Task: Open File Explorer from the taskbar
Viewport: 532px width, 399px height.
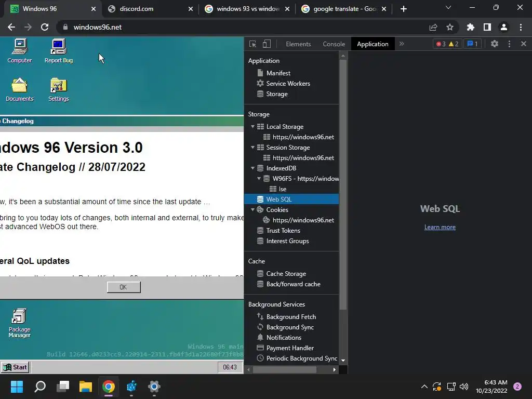Action: (x=86, y=386)
